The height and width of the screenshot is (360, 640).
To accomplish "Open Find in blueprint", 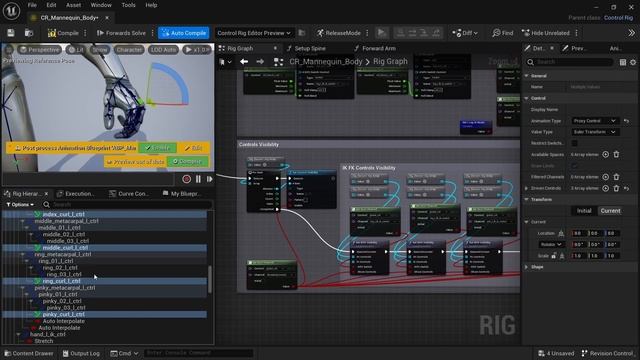I will tap(502, 33).
